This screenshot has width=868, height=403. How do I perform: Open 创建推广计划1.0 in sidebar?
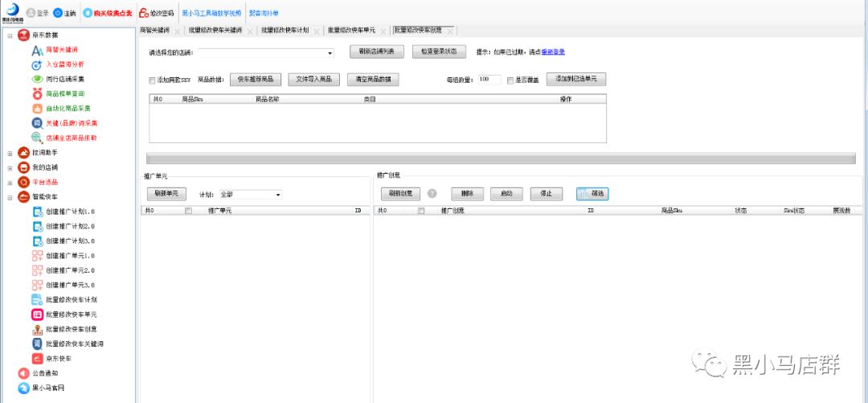(70, 212)
